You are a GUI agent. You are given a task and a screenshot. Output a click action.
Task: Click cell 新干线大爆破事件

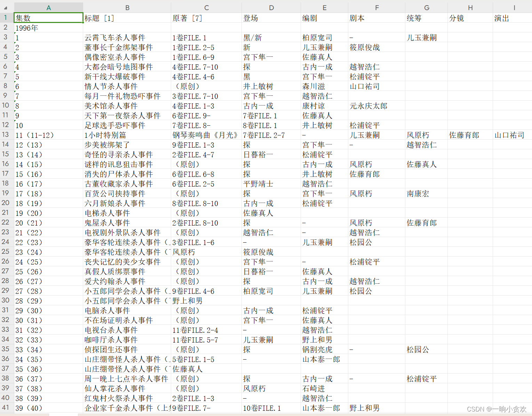(127, 77)
